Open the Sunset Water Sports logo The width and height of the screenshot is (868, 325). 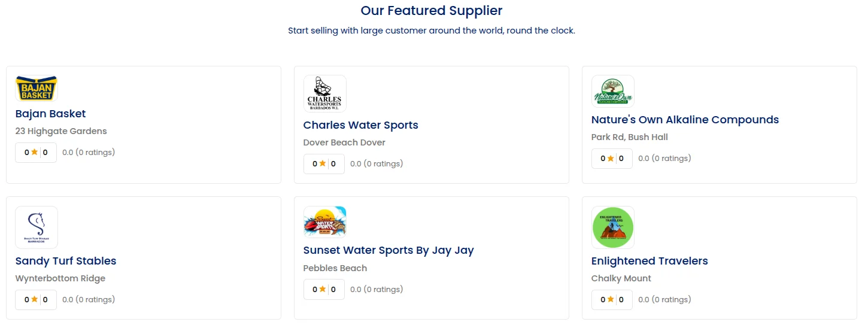[x=325, y=222]
